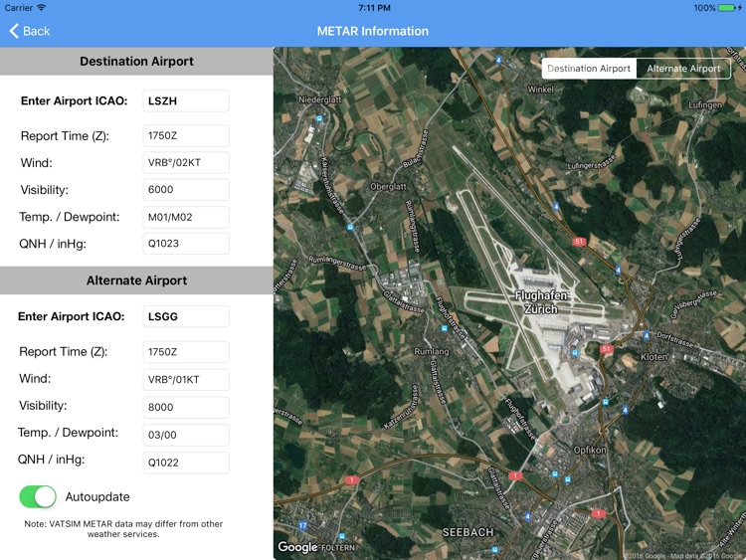
Task: Tap the route 17 highway shield icon
Action: tap(303, 526)
